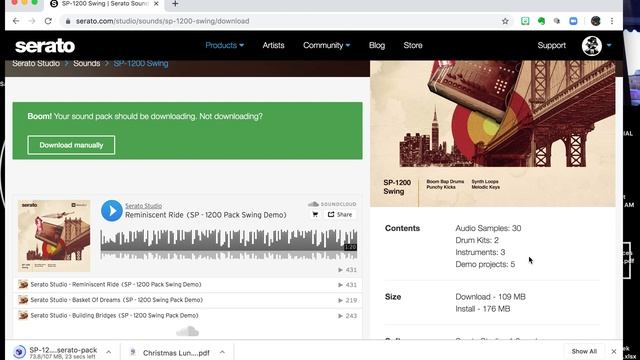Image resolution: width=640 pixels, height=360 pixels.
Task: Expand the account menu arrow
Action: point(609,45)
